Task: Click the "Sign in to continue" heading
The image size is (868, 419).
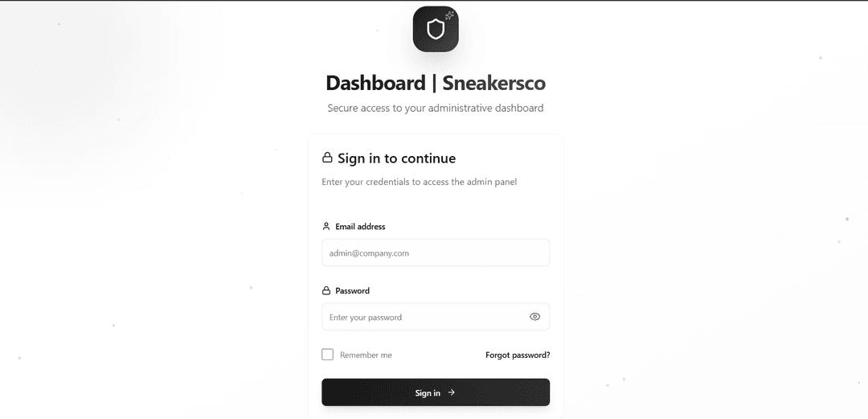Action: [x=396, y=158]
